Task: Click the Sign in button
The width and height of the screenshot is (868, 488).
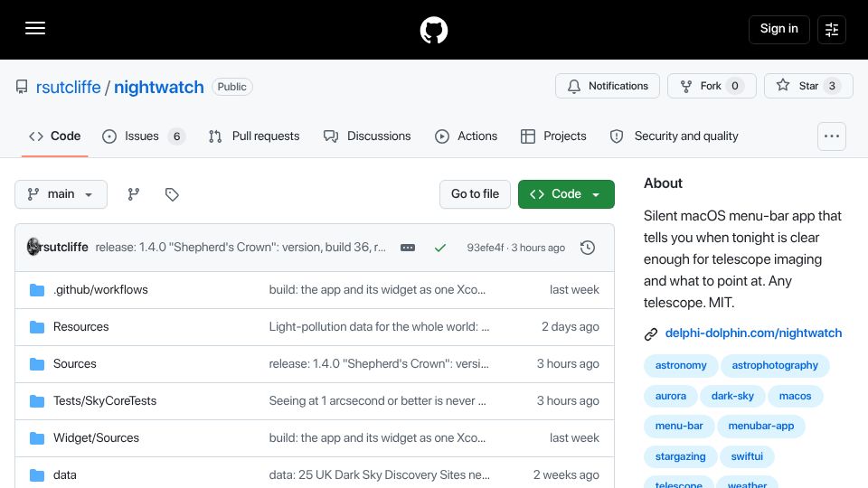Action: pyautogui.click(x=778, y=29)
